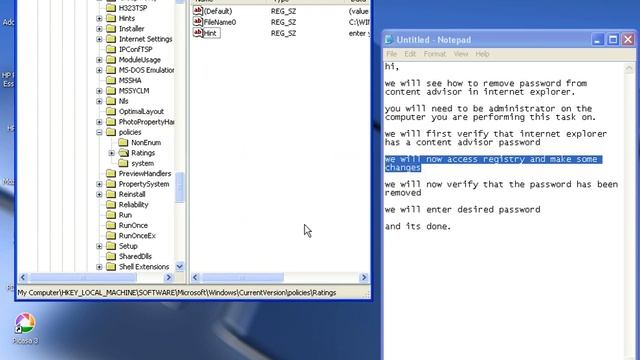
Task: Expand the Installer registry key
Action: coord(99,29)
